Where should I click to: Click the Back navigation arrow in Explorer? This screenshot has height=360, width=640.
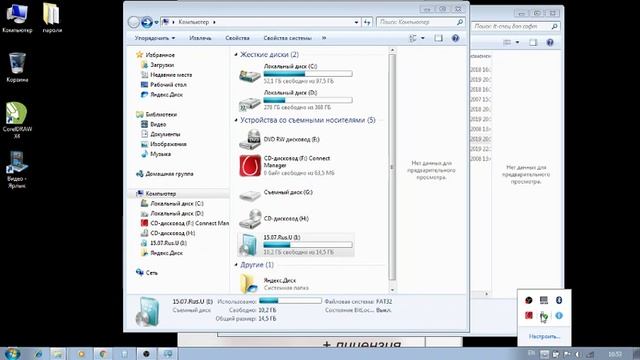(133, 22)
